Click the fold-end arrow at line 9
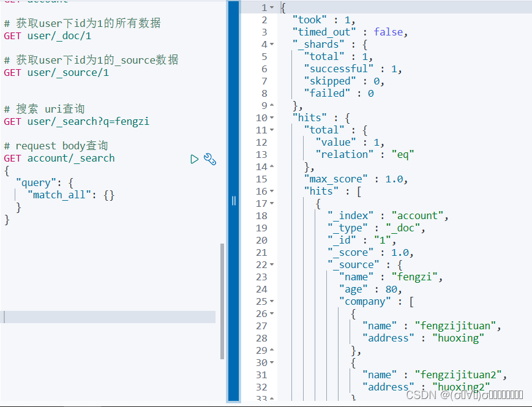The height and width of the screenshot is (407, 532). (272, 105)
